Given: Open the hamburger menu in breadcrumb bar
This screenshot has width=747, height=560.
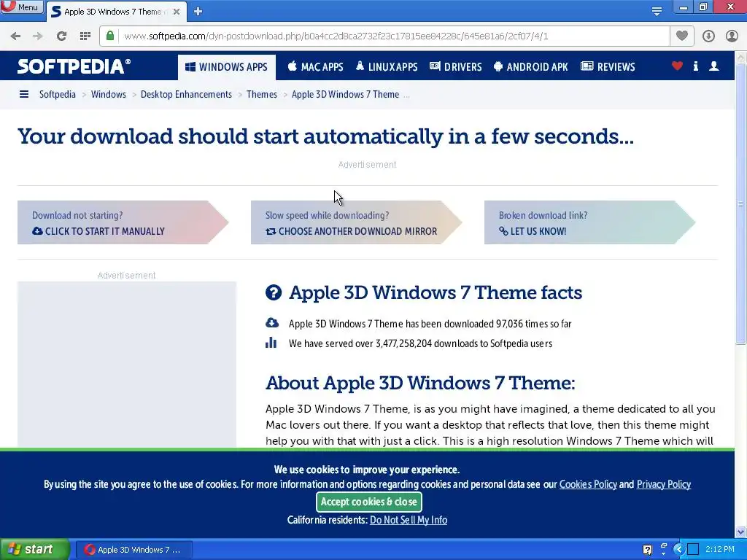Looking at the screenshot, I should click(x=24, y=94).
